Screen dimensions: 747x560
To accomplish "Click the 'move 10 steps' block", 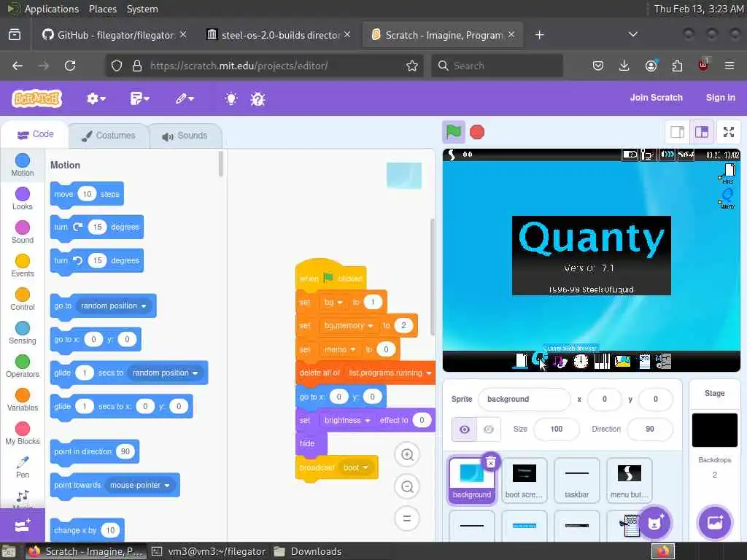I will pyautogui.click(x=87, y=194).
